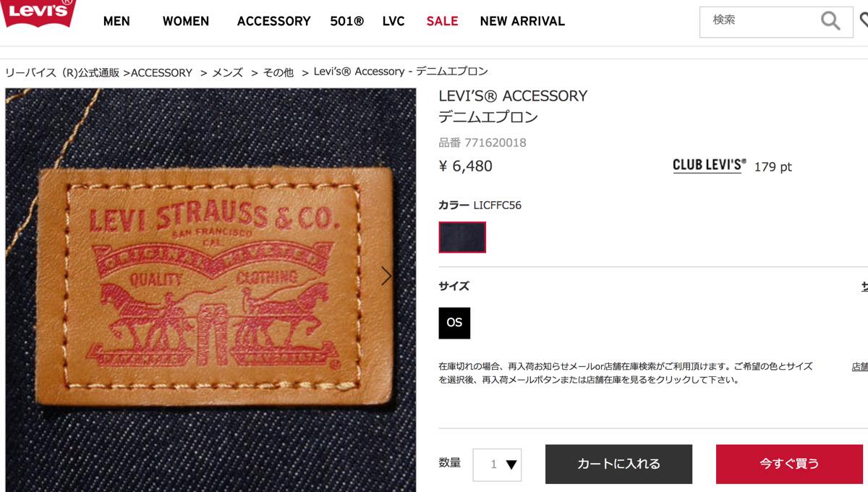Choose the dark indigo color swatch
The image size is (868, 492).
click(462, 237)
